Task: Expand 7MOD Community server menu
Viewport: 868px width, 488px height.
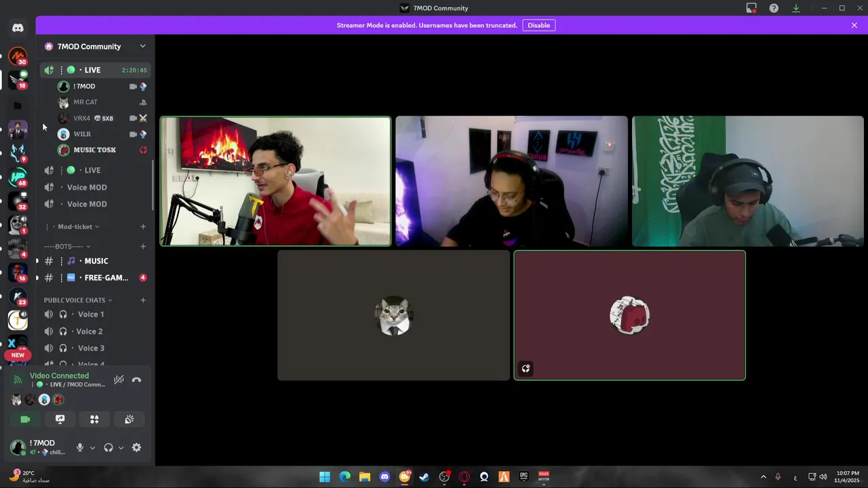Action: [x=142, y=46]
